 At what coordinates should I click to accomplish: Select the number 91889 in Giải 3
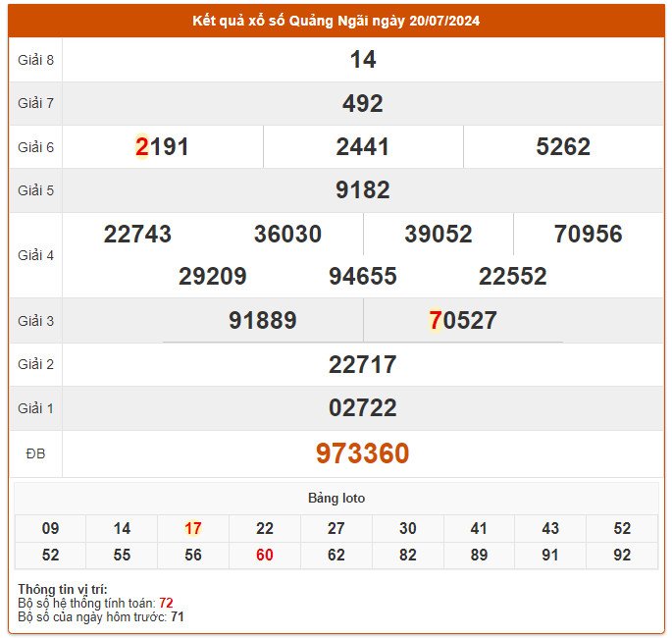tap(262, 321)
